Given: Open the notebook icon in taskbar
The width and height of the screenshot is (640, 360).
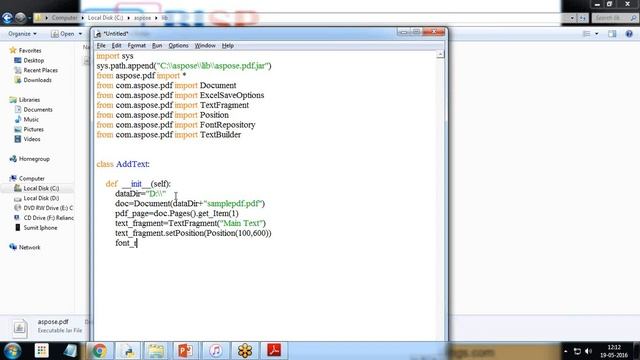Looking at the screenshot, I should pos(70,351).
